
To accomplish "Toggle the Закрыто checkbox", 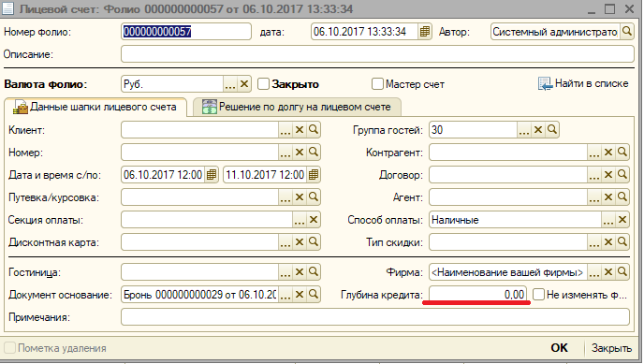I will click(x=263, y=84).
